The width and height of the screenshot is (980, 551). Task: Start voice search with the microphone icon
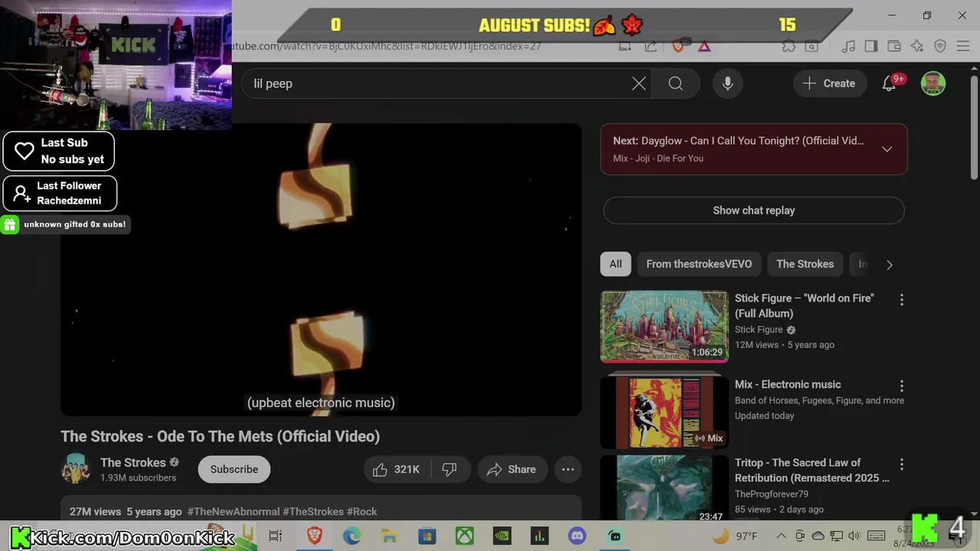tap(727, 83)
